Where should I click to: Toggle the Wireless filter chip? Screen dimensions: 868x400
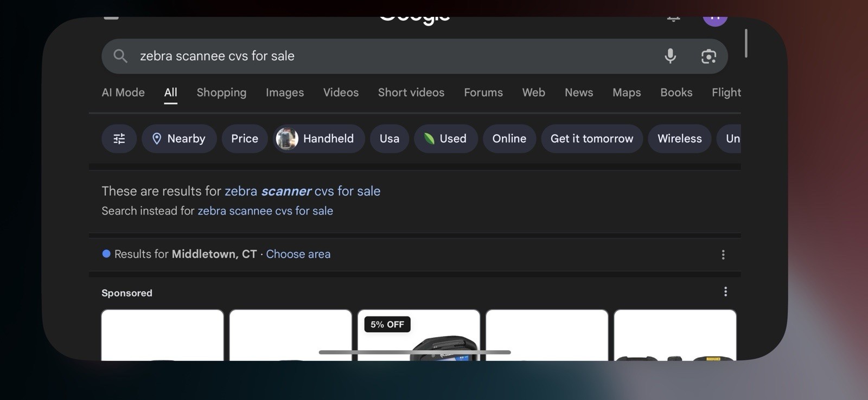coord(680,139)
